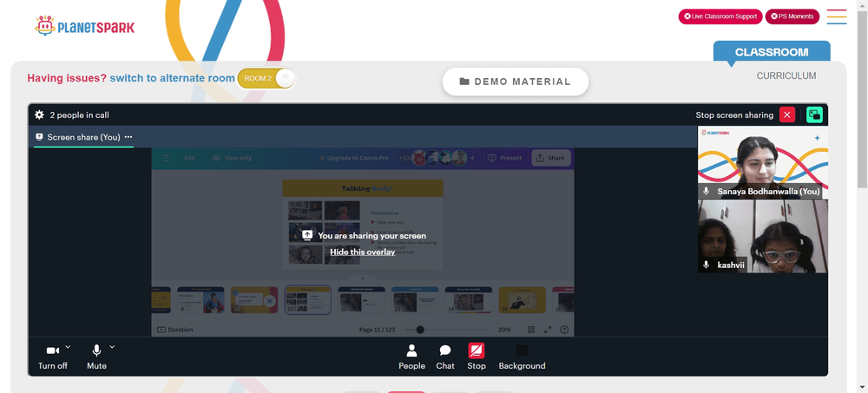Click the plus icon beside Canva avatars
The height and width of the screenshot is (393, 868).
pos(472,158)
